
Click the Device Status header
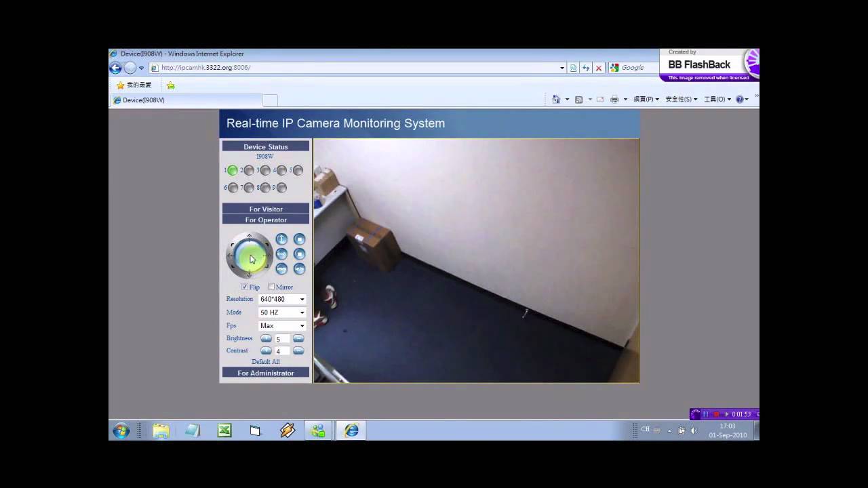(x=266, y=146)
